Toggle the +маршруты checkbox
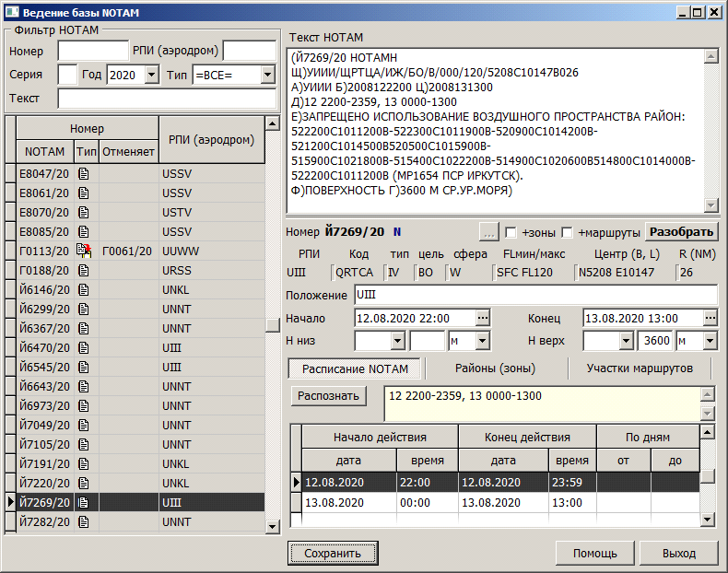This screenshot has width=728, height=573. coord(567,232)
